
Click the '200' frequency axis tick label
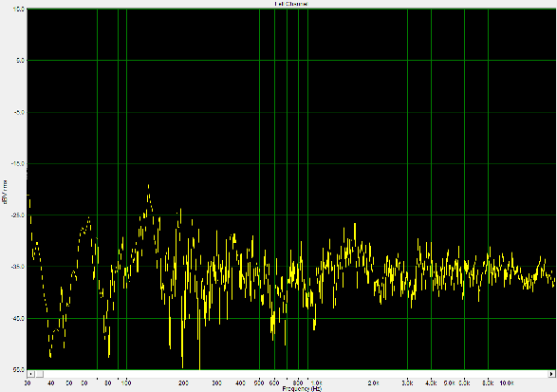click(183, 383)
